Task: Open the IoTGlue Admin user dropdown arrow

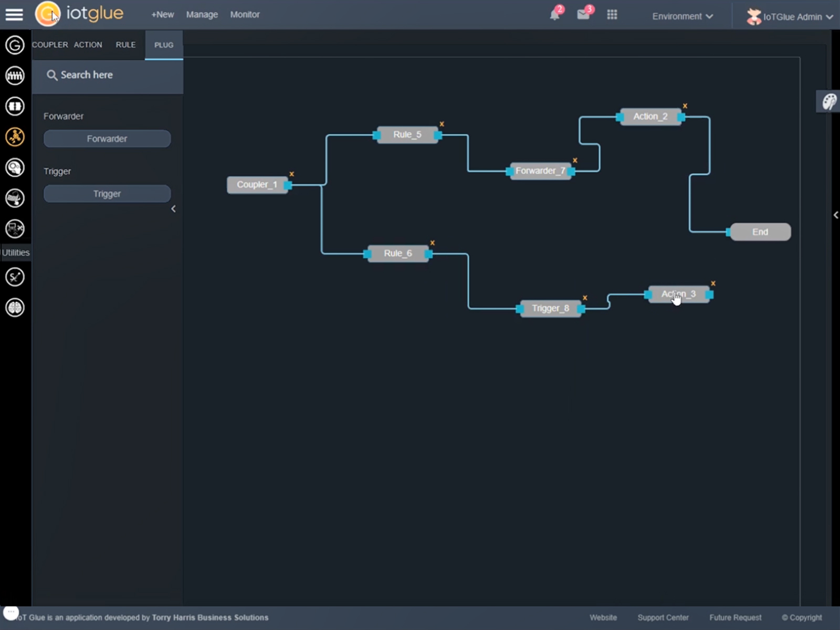Action: (829, 17)
